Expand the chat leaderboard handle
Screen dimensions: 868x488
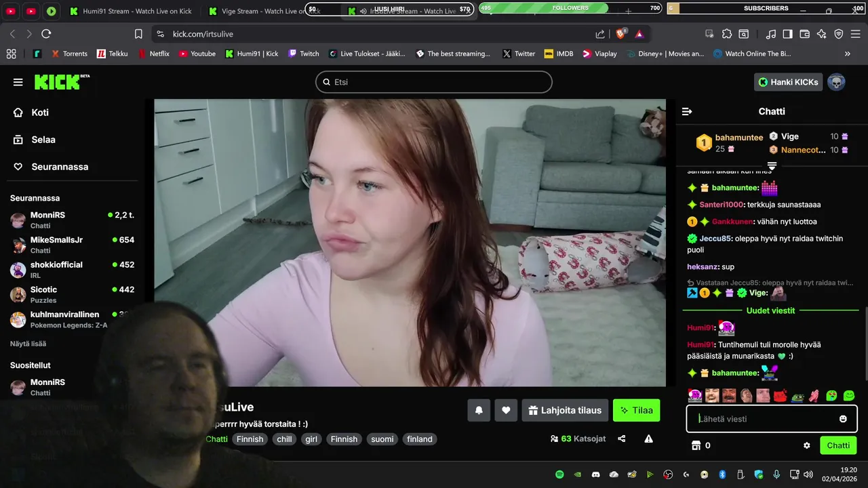coord(772,166)
